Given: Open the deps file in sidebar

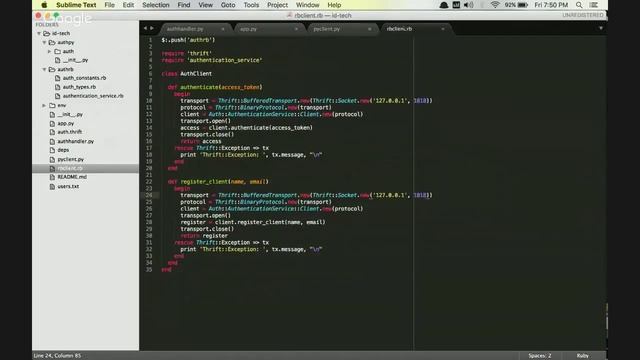Looking at the screenshot, I should (63, 150).
